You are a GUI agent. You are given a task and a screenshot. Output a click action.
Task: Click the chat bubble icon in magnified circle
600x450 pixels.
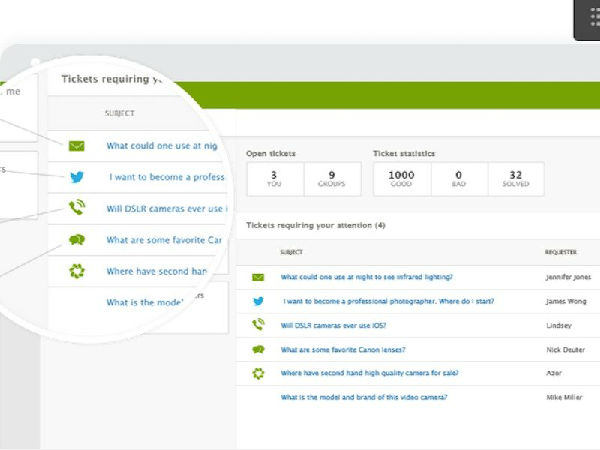tap(77, 240)
